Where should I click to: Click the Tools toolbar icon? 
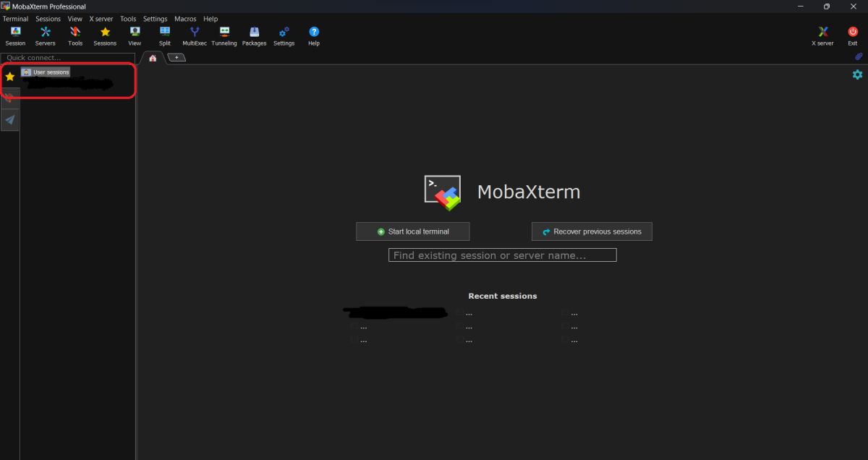[x=75, y=33]
